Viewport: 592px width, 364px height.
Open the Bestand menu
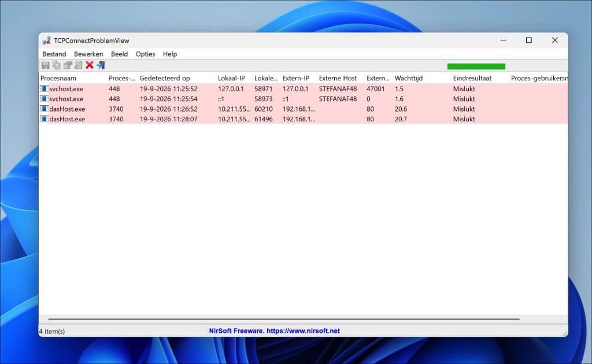(54, 54)
